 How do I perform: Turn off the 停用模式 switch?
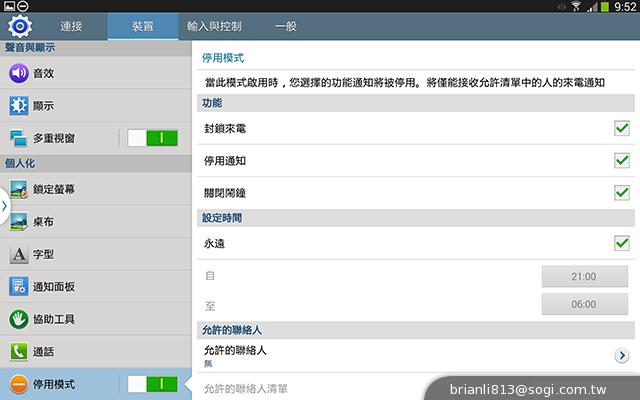pyautogui.click(x=153, y=384)
